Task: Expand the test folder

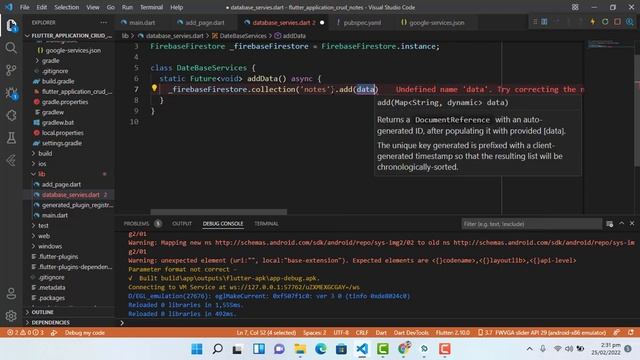Action: [69, 225]
